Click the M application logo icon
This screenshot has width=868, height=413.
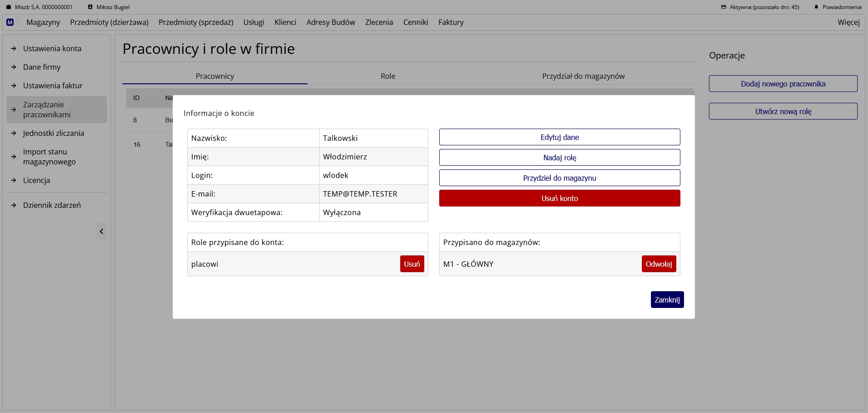coord(10,22)
